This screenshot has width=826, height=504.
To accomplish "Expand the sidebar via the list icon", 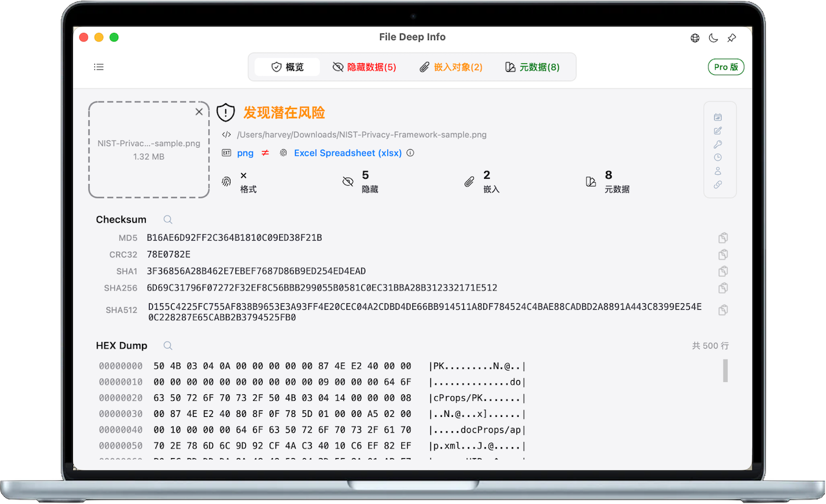I will [99, 67].
